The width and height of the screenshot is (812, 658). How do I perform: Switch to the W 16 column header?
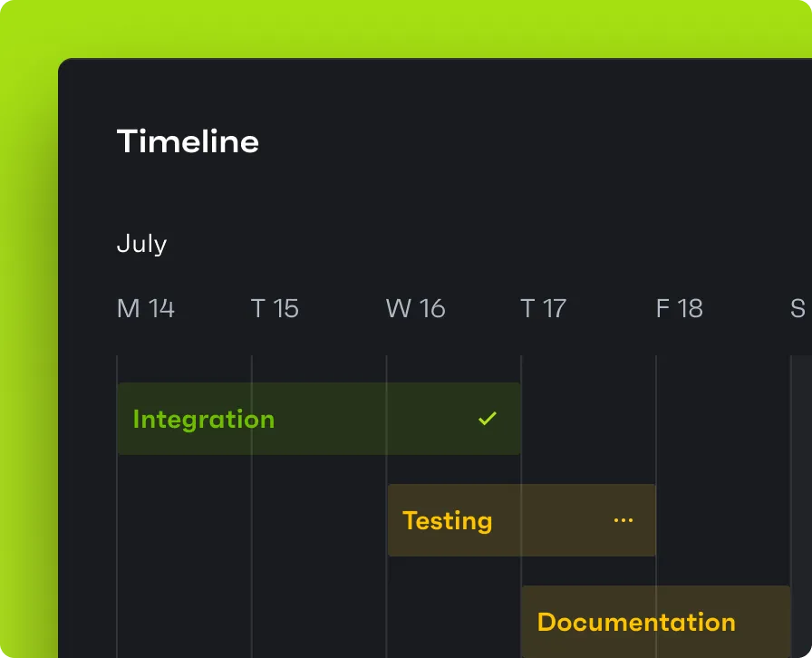pyautogui.click(x=415, y=308)
